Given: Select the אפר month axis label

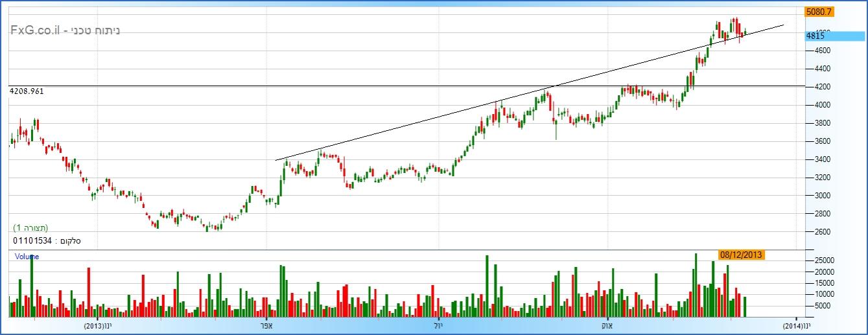Looking at the screenshot, I should [x=266, y=325].
